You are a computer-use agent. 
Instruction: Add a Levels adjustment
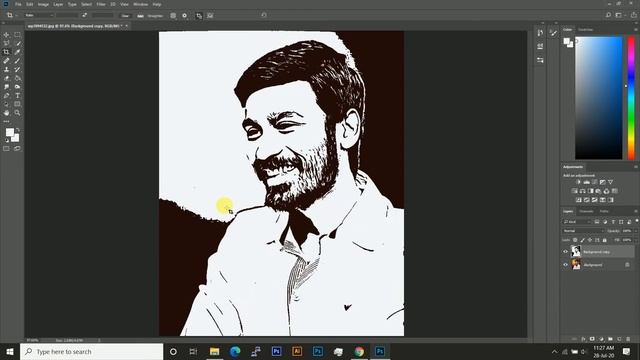(x=587, y=182)
